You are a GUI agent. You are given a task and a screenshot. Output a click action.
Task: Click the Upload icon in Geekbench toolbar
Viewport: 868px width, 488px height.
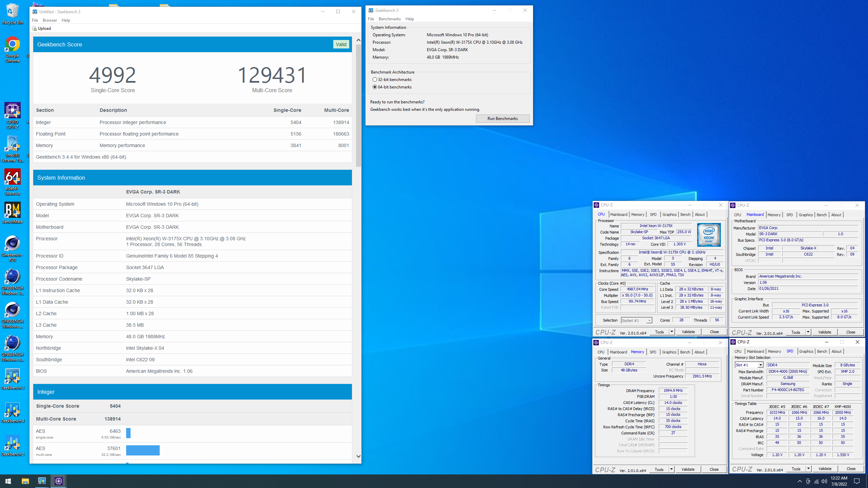(34, 28)
